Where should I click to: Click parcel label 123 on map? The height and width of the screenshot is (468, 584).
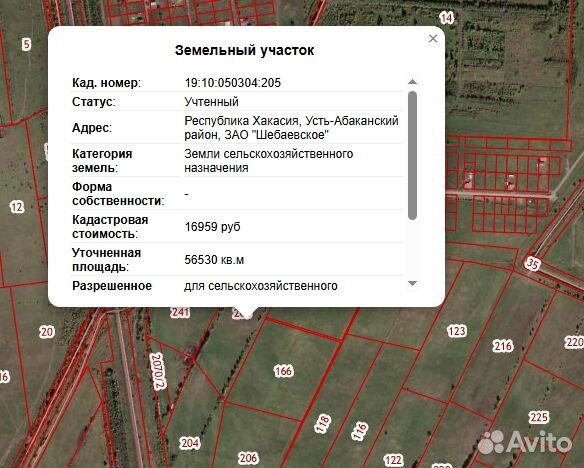click(457, 331)
